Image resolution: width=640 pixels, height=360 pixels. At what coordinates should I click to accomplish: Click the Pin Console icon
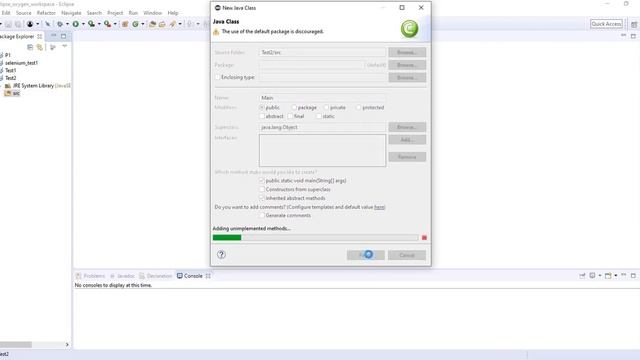pos(582,276)
